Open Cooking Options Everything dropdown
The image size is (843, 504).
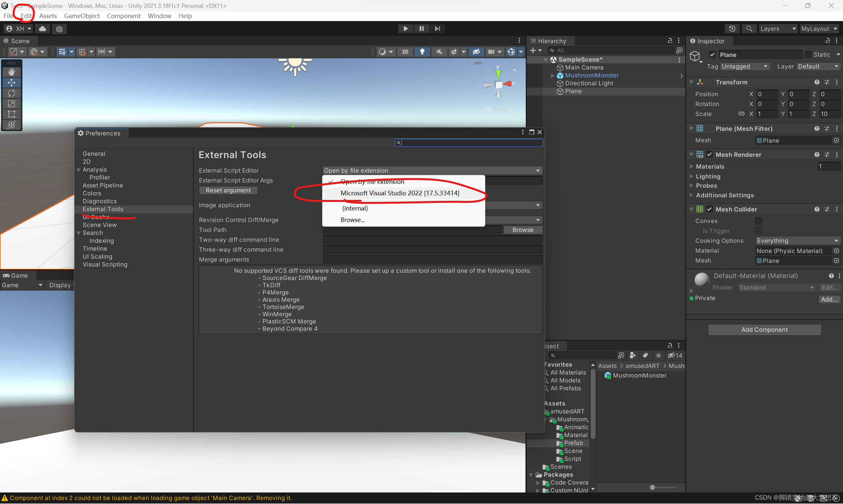click(798, 241)
